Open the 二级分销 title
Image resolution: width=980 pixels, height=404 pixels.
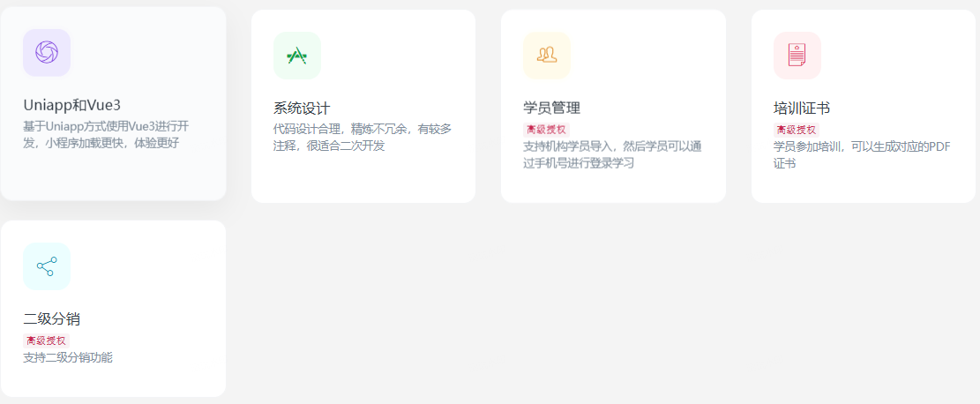pyautogui.click(x=51, y=319)
